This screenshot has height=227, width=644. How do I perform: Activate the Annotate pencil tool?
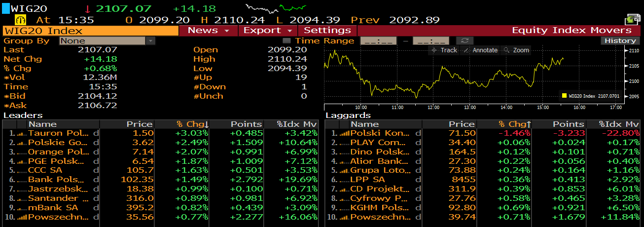click(x=480, y=50)
